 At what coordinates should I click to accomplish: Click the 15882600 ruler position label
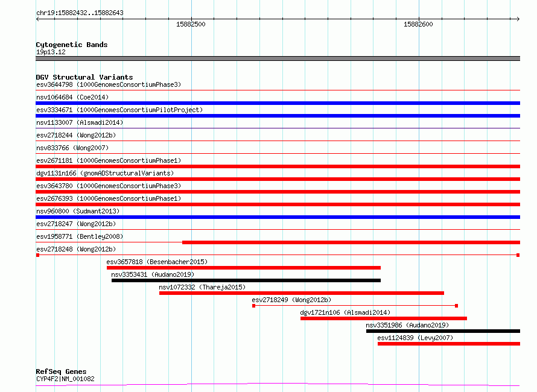click(418, 24)
